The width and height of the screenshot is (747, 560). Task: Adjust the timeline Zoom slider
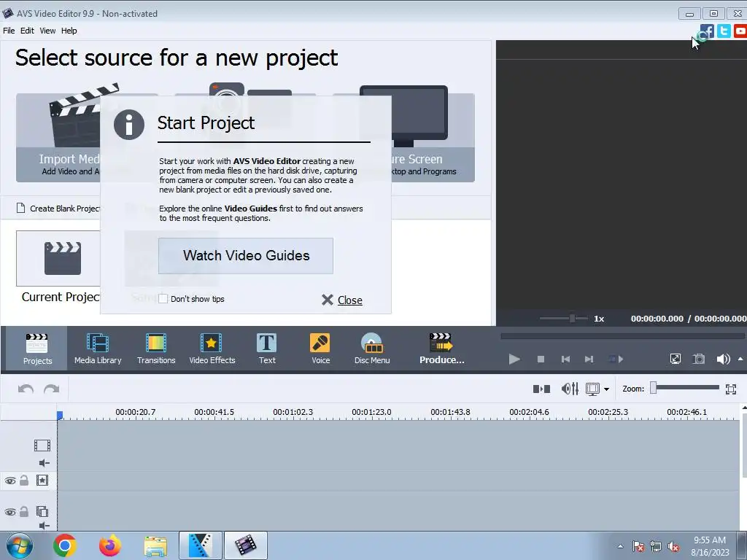tap(686, 388)
